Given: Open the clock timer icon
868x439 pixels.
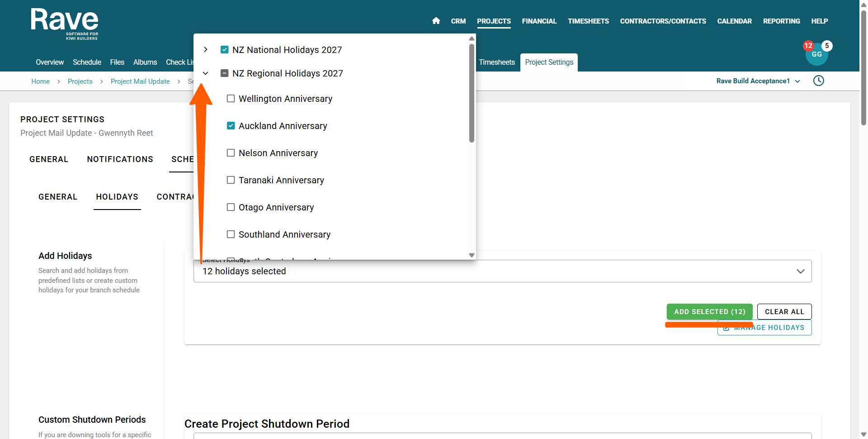Looking at the screenshot, I should (818, 81).
